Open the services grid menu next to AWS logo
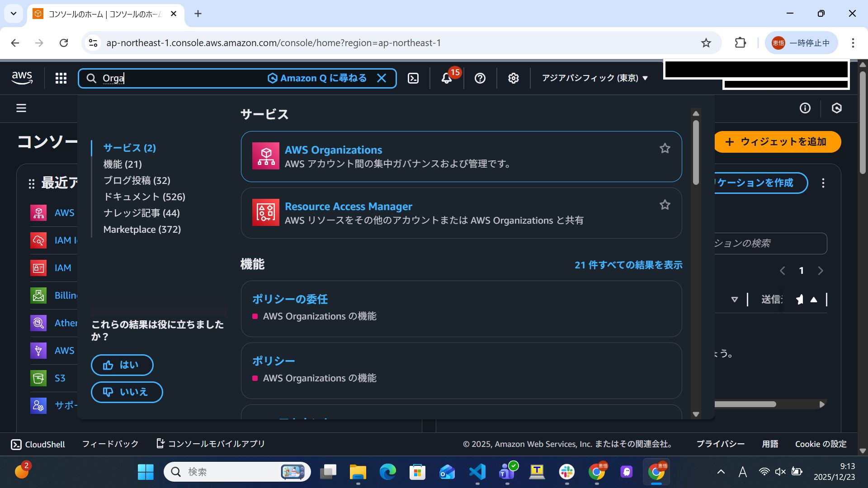 click(61, 78)
